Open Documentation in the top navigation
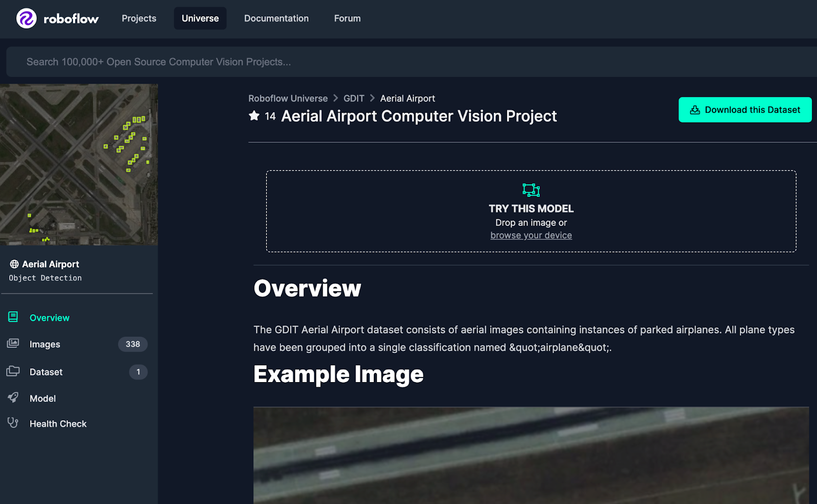 276,18
